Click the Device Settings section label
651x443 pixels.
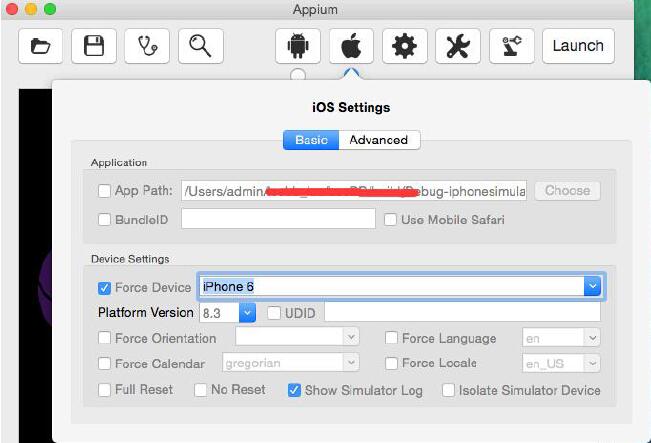click(130, 259)
